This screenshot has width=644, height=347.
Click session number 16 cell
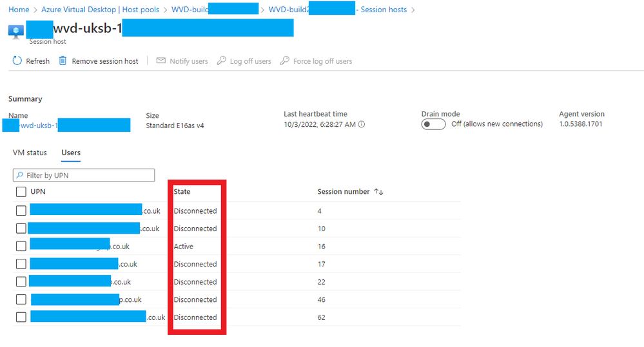(322, 247)
